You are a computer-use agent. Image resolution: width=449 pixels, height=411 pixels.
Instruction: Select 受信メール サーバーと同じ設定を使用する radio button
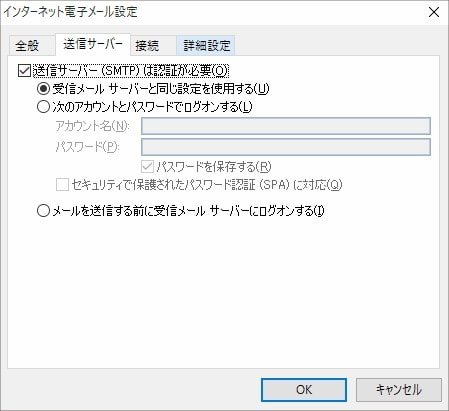[43, 89]
